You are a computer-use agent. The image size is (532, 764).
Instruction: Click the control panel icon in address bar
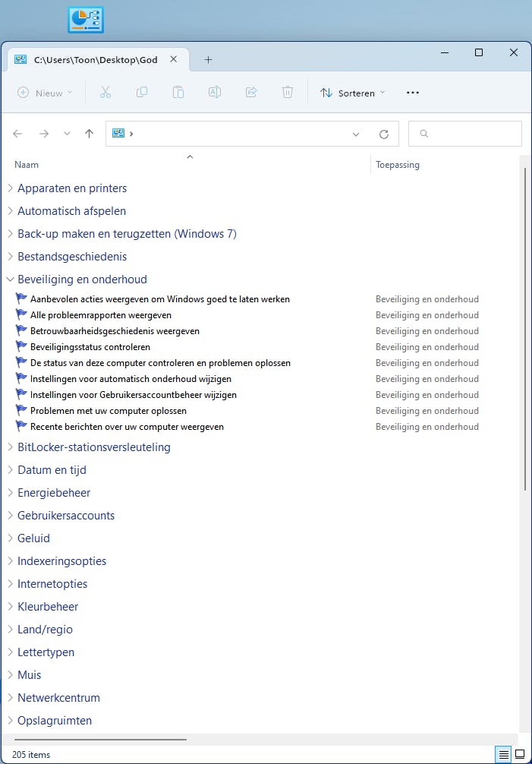[x=118, y=133]
